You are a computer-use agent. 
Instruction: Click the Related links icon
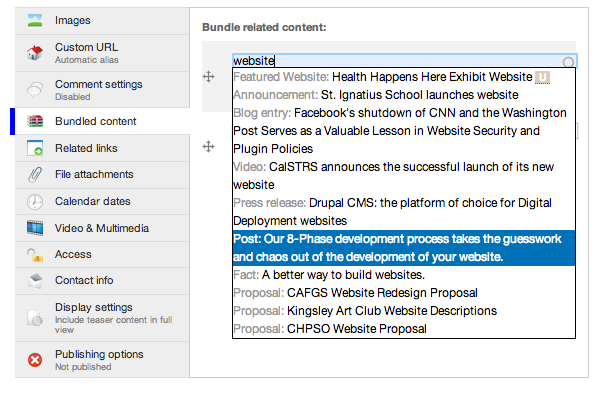(x=35, y=148)
